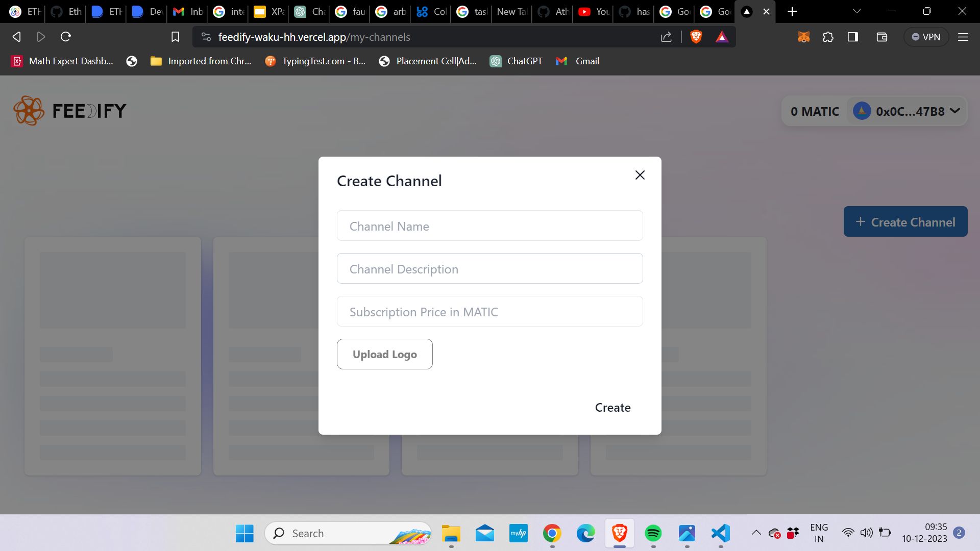Click the Upload Logo button
The height and width of the screenshot is (551, 980).
384,354
